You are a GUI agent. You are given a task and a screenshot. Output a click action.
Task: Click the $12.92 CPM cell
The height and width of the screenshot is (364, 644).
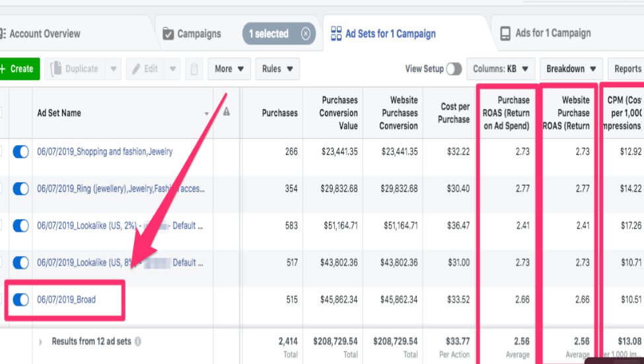coord(631,151)
